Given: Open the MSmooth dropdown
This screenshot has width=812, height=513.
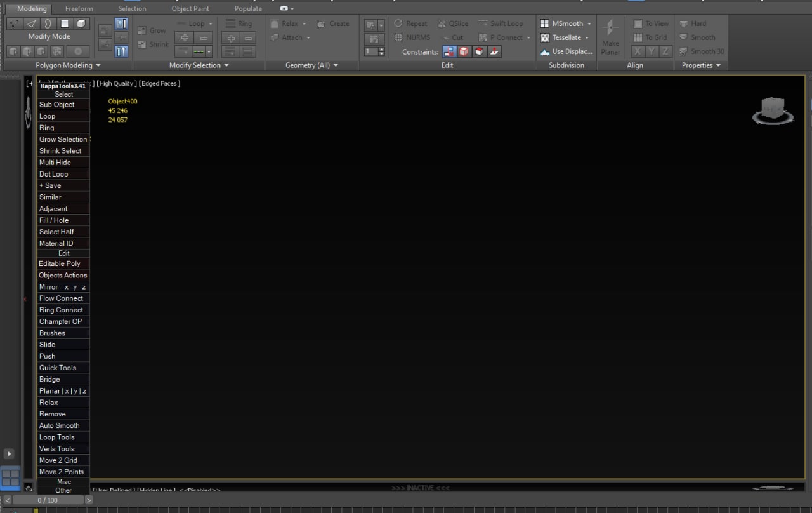Looking at the screenshot, I should pos(589,23).
